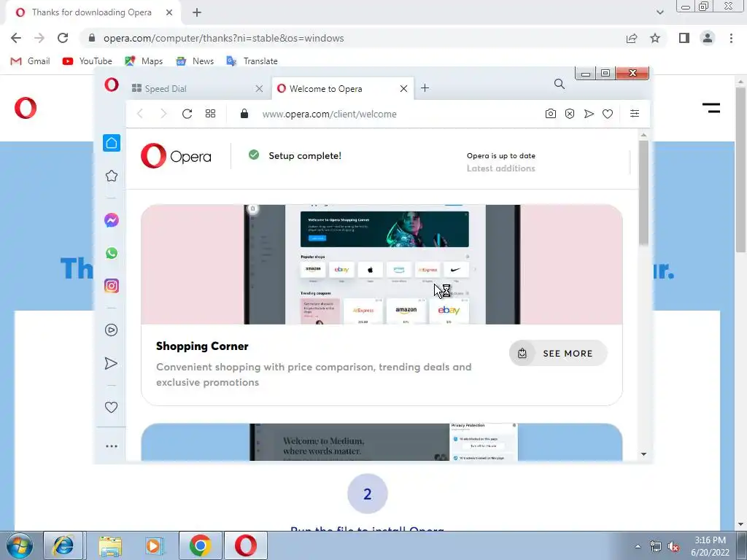Click the Chrome address bar URL

click(x=223, y=38)
